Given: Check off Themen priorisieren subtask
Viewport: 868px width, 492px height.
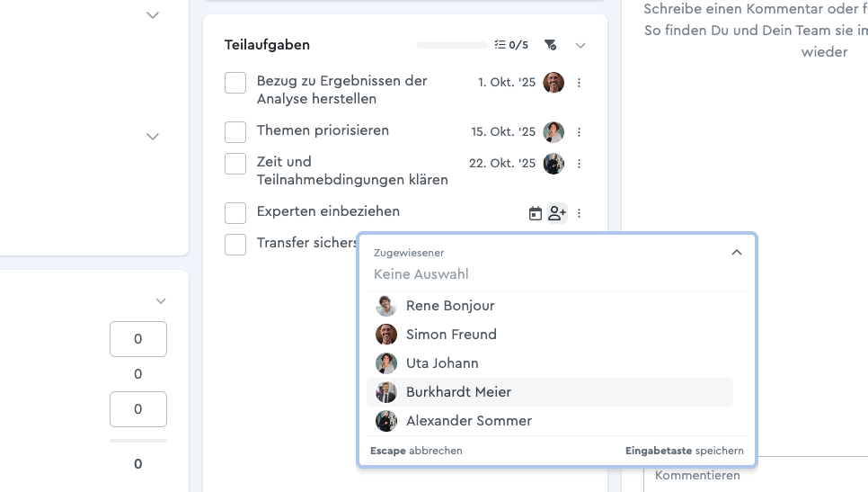Looking at the screenshot, I should point(235,132).
